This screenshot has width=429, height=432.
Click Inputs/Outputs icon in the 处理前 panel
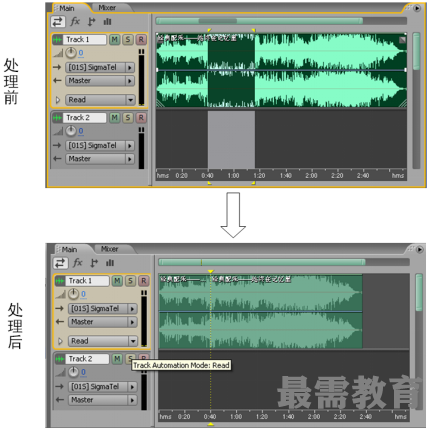(x=57, y=22)
